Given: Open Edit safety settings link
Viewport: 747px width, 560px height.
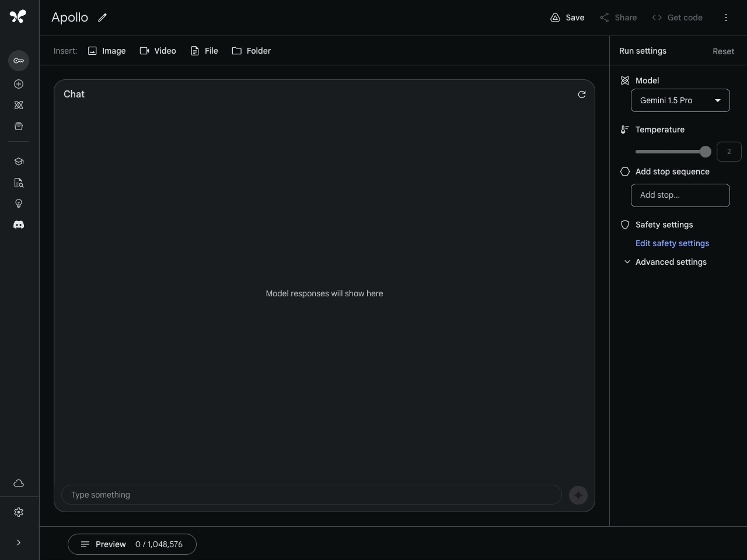Looking at the screenshot, I should click(x=672, y=243).
